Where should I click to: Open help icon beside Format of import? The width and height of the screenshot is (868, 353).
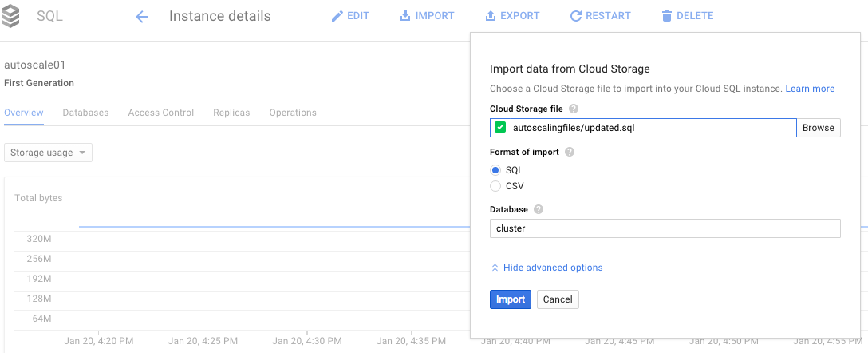pyautogui.click(x=570, y=152)
